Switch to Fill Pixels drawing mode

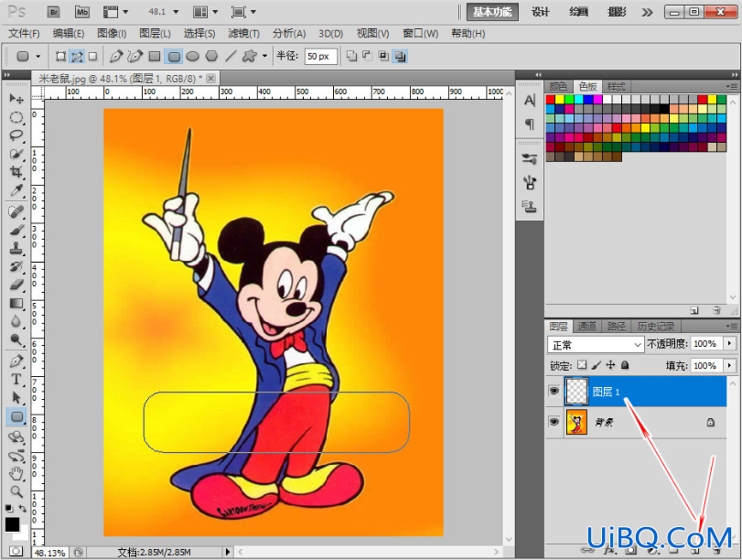92,57
